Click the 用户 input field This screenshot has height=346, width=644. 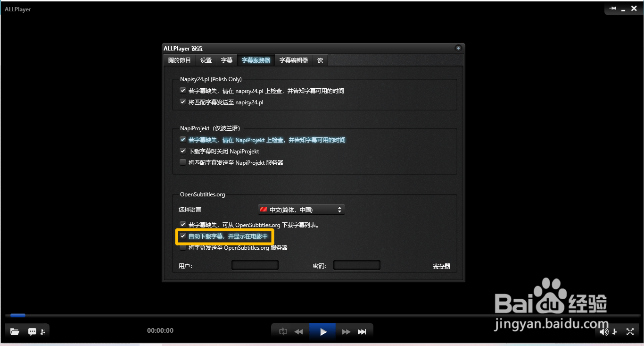[255, 265]
